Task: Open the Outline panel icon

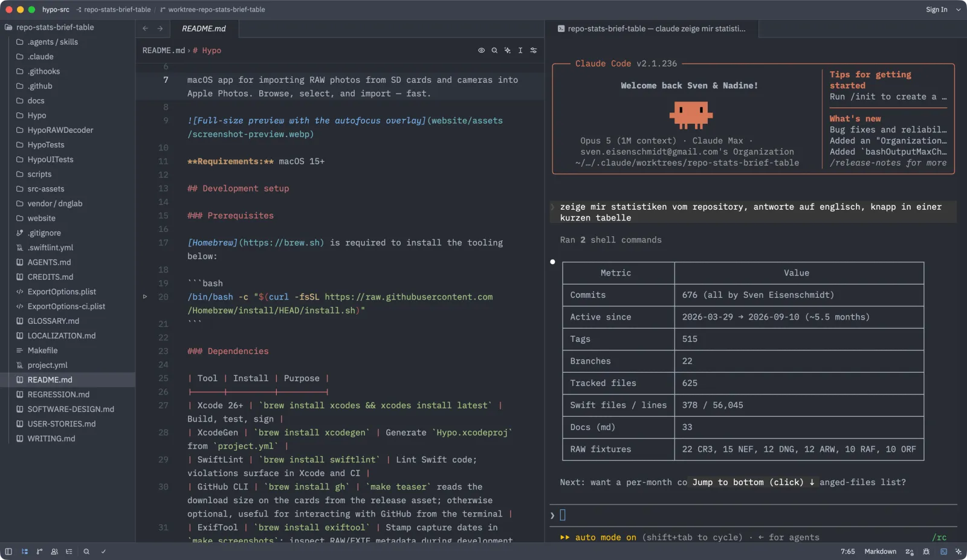Action: pos(69,552)
